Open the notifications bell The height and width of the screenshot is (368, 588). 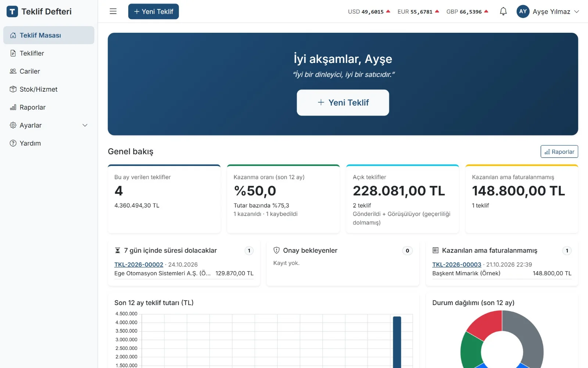tap(503, 11)
